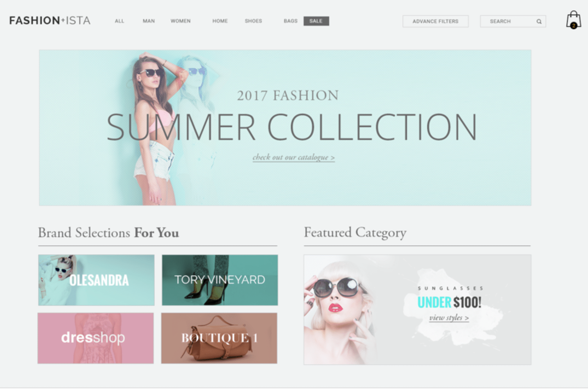Focus the Search input field
Viewport: 588px width, 389px height.
coord(513,21)
